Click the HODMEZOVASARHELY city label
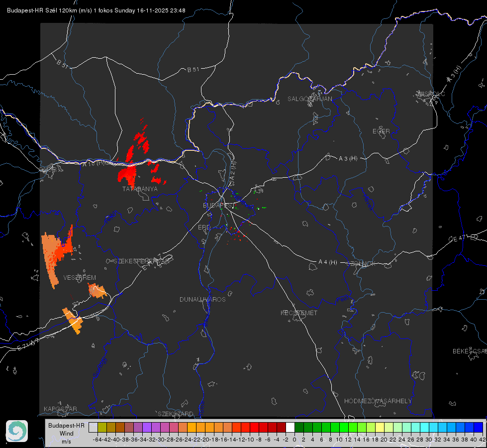The image size is (487, 448). 378,401
